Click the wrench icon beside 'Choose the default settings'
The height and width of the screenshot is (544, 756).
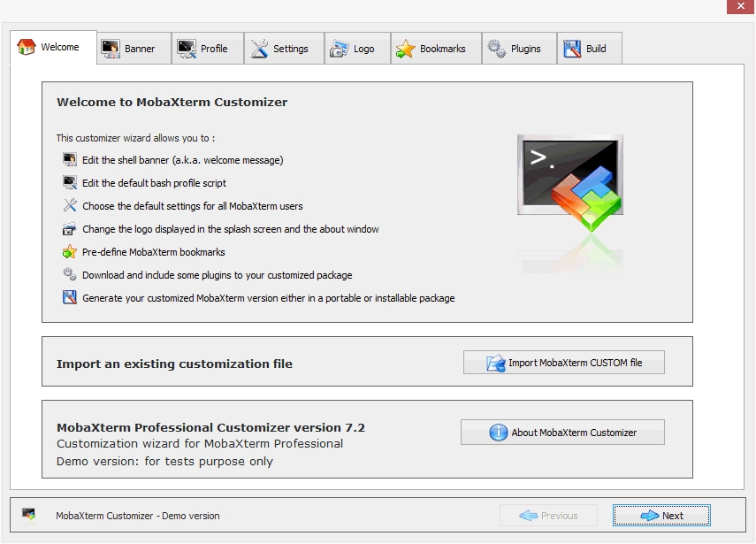tap(68, 204)
